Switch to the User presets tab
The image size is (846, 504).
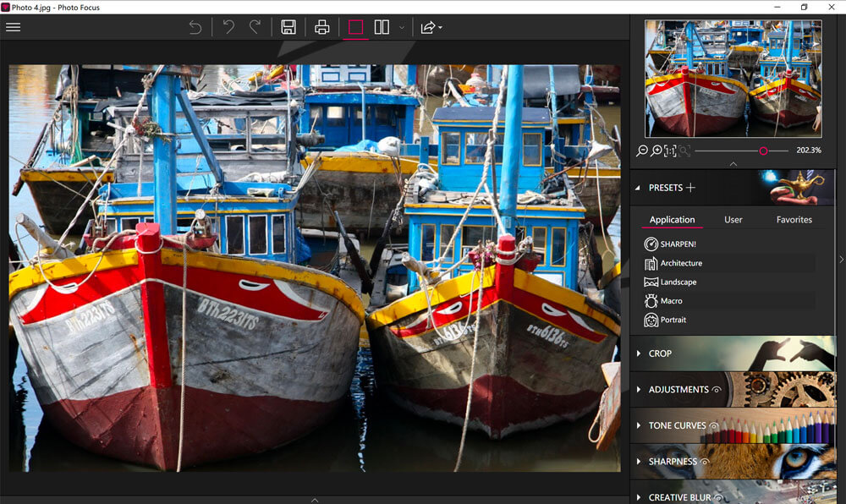pos(733,219)
